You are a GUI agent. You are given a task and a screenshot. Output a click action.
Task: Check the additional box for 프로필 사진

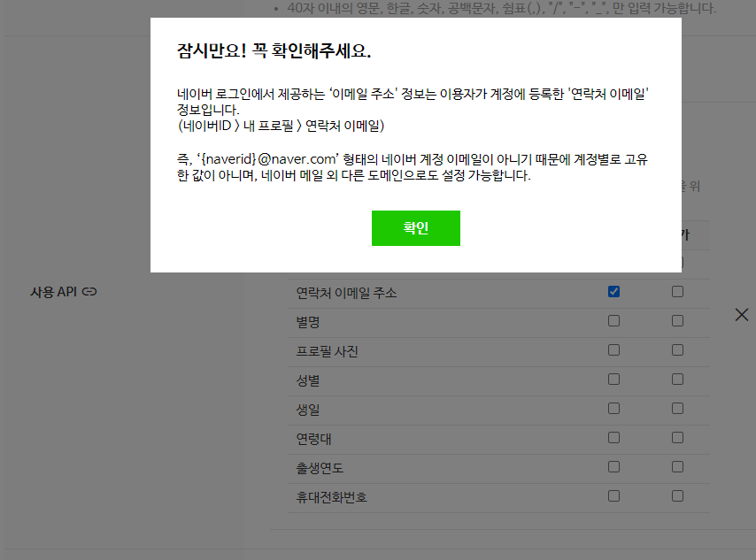(x=677, y=349)
